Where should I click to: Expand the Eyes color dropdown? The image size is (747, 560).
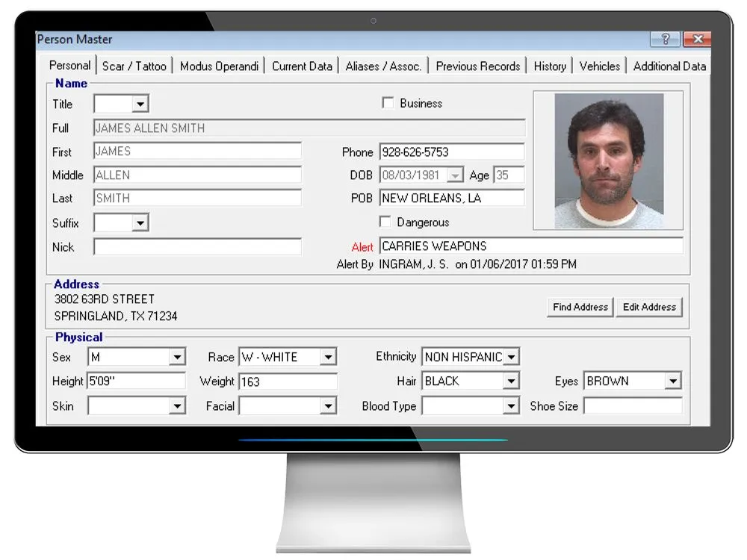(673, 381)
